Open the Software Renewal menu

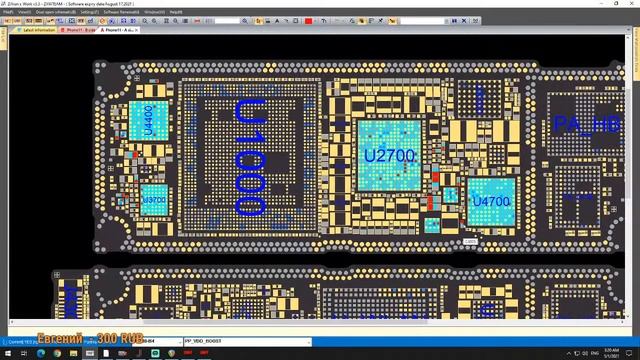pos(121,12)
